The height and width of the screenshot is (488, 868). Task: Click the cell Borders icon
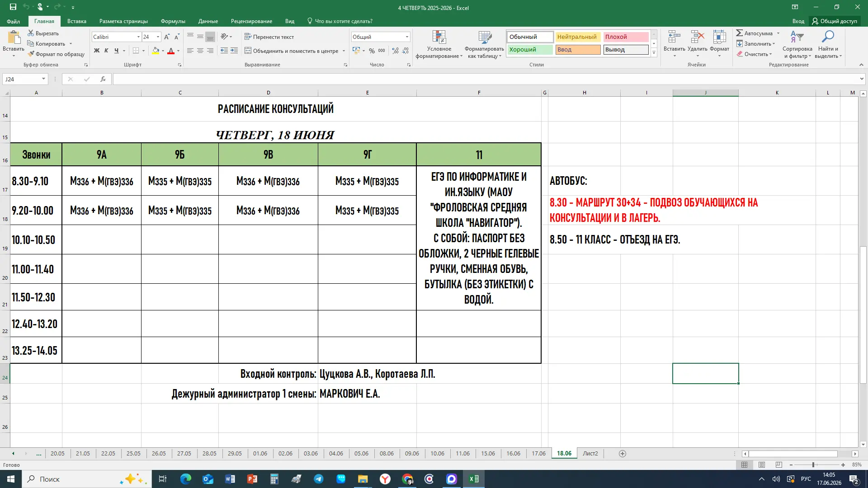[136, 51]
